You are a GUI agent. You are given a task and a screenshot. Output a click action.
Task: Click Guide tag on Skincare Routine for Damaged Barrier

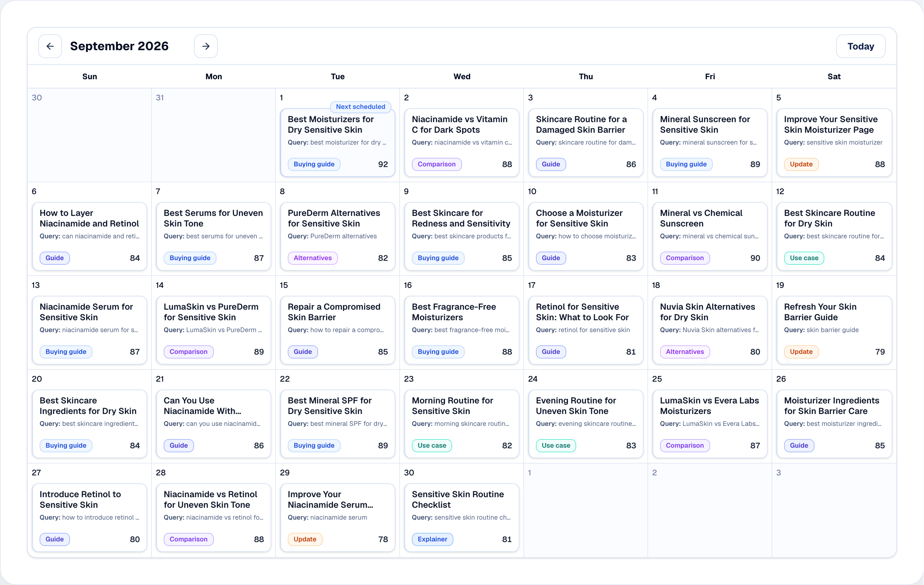(x=551, y=164)
